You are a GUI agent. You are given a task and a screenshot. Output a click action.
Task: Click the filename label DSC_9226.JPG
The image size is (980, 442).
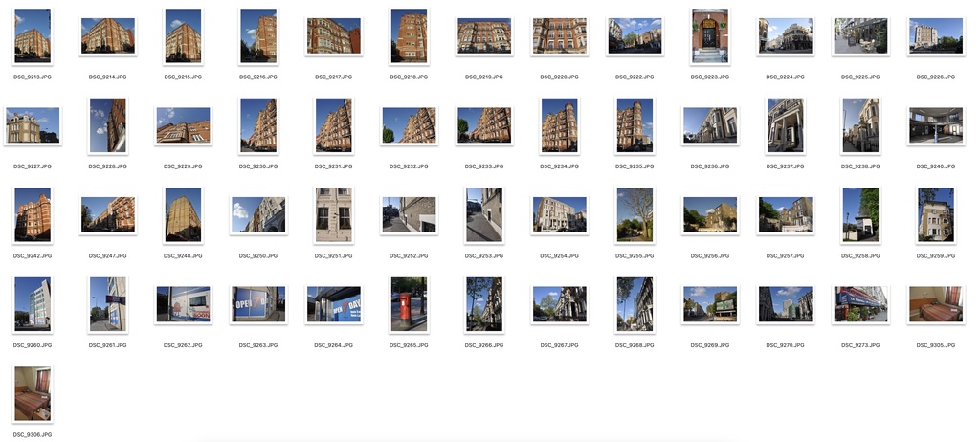(936, 77)
